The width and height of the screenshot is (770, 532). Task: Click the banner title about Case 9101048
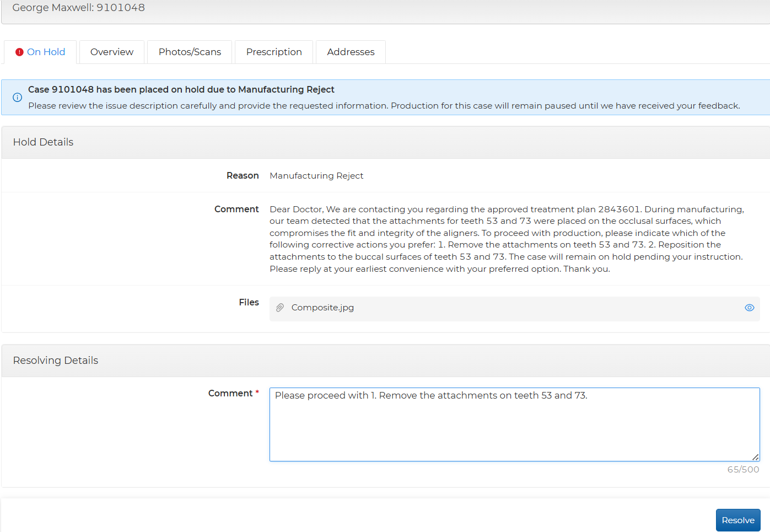[x=181, y=89]
